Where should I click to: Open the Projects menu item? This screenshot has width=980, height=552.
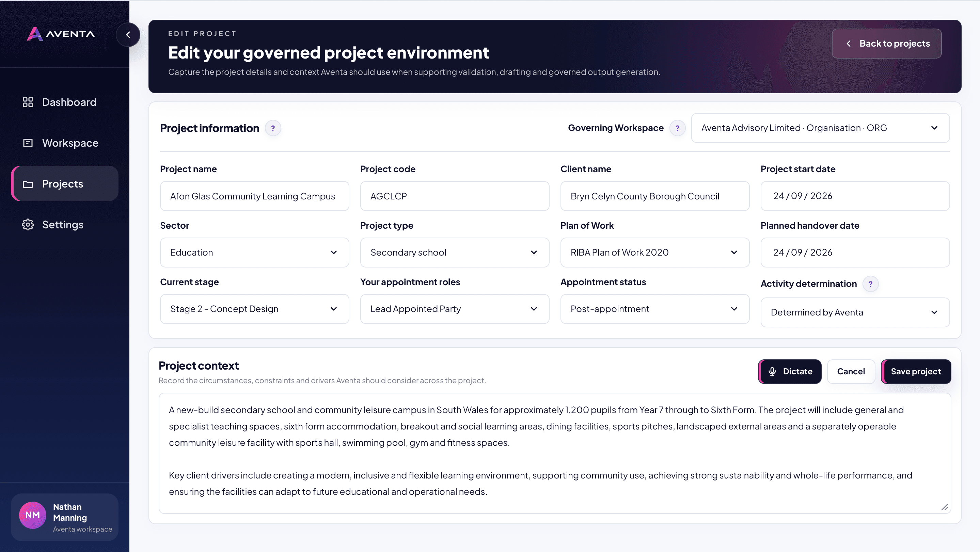tap(65, 184)
